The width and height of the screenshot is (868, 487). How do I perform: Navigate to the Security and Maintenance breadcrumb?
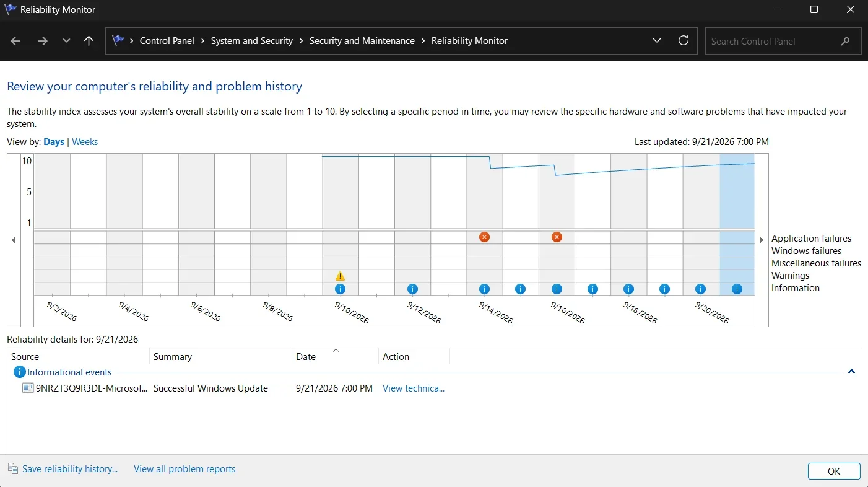(x=362, y=41)
